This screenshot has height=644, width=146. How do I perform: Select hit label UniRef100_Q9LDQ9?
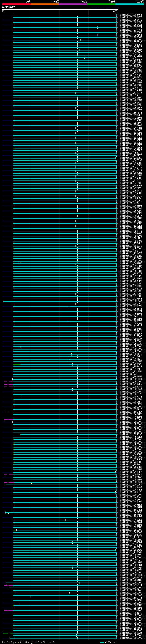(x=131, y=530)
